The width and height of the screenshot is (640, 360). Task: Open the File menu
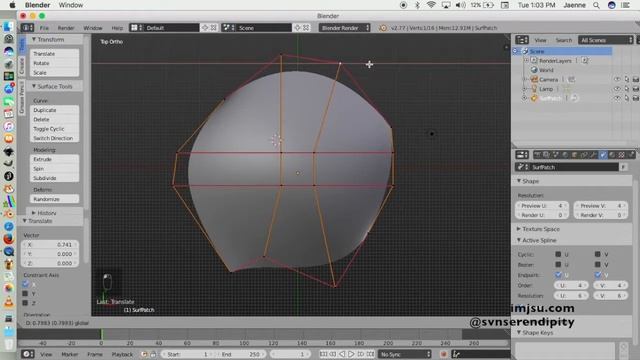click(44, 28)
